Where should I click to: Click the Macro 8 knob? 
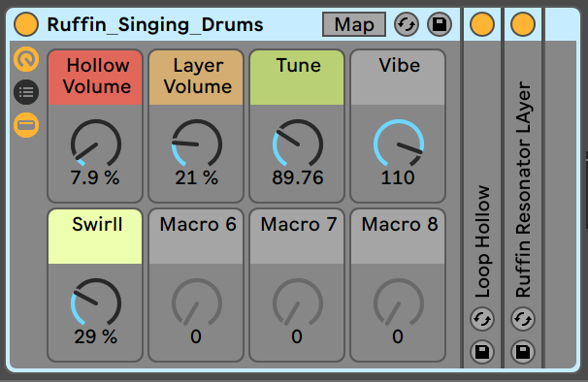(x=399, y=302)
